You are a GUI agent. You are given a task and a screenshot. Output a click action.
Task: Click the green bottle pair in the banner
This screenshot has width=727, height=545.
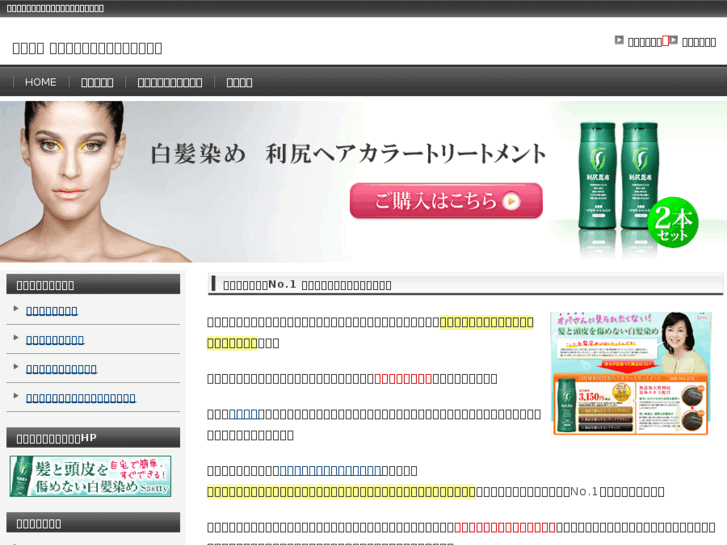(618, 176)
